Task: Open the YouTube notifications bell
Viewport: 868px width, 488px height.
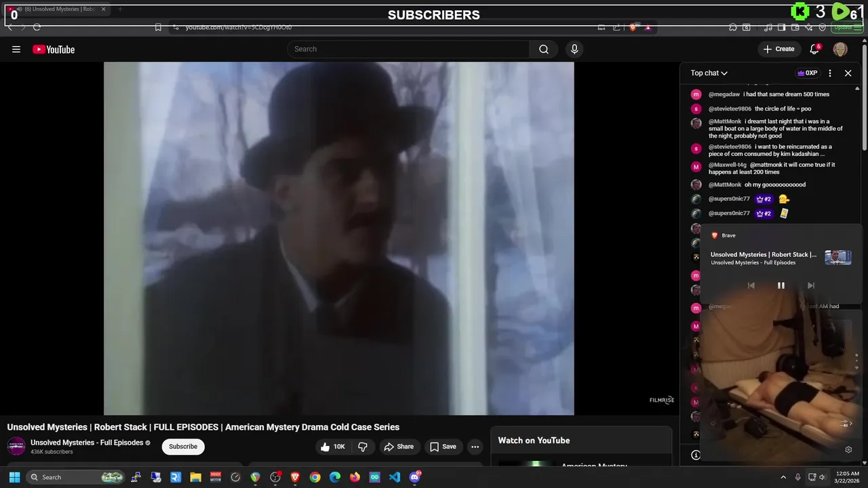Action: (815, 49)
